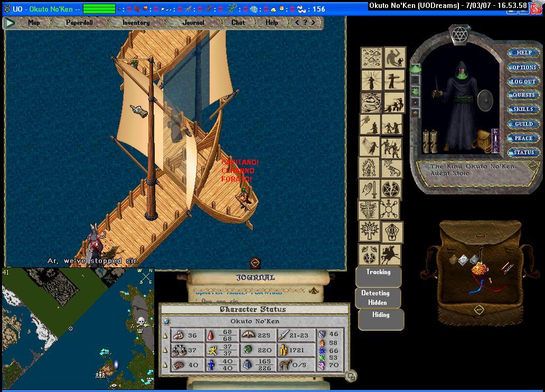Open the Inventory menu button
This screenshot has height=392, width=545.
pyautogui.click(x=136, y=23)
